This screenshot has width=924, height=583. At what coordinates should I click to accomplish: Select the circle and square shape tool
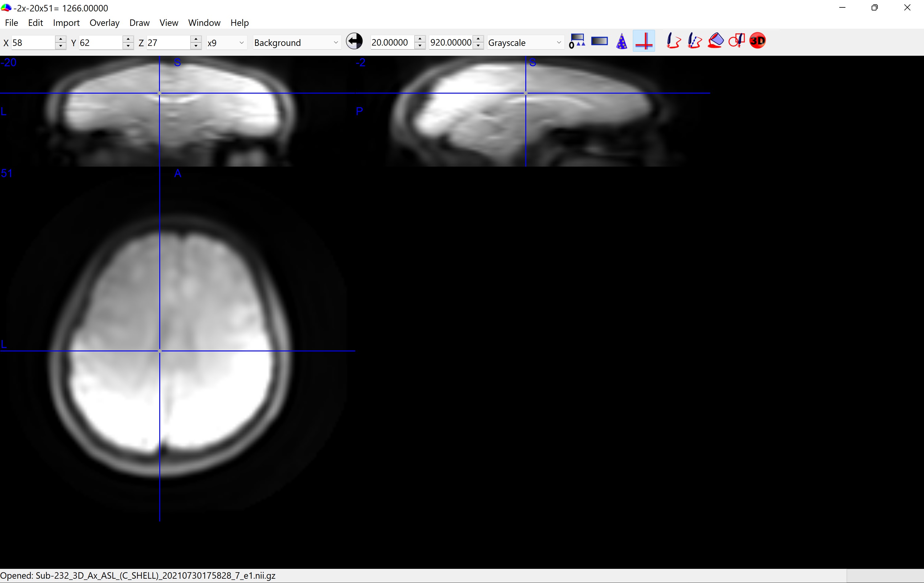736,41
